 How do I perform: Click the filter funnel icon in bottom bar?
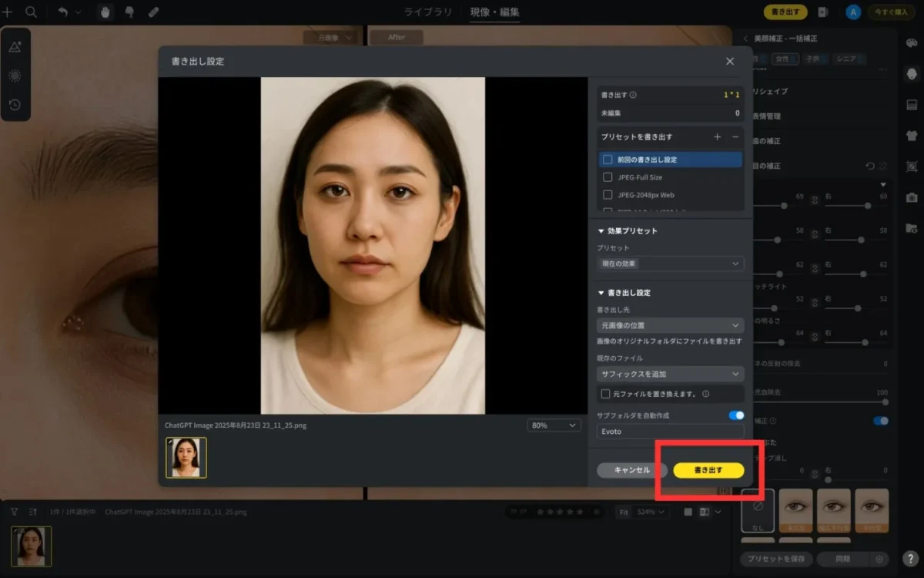coord(14,511)
